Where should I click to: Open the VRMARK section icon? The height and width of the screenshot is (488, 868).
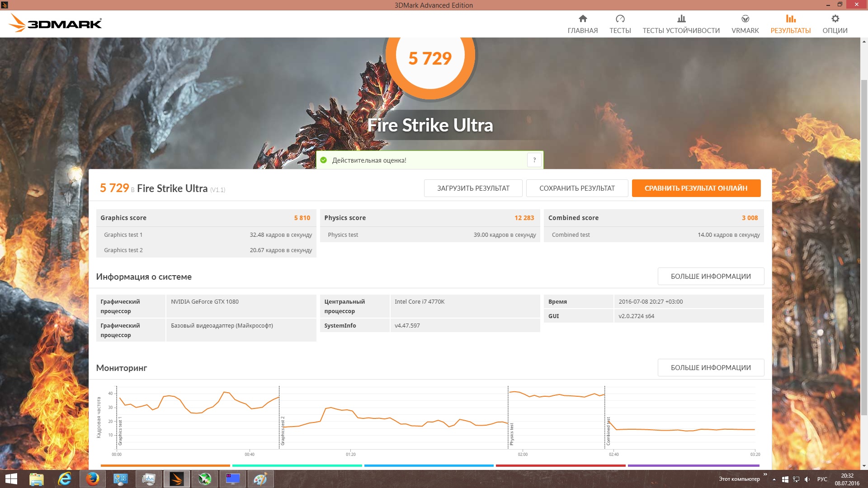pyautogui.click(x=745, y=19)
